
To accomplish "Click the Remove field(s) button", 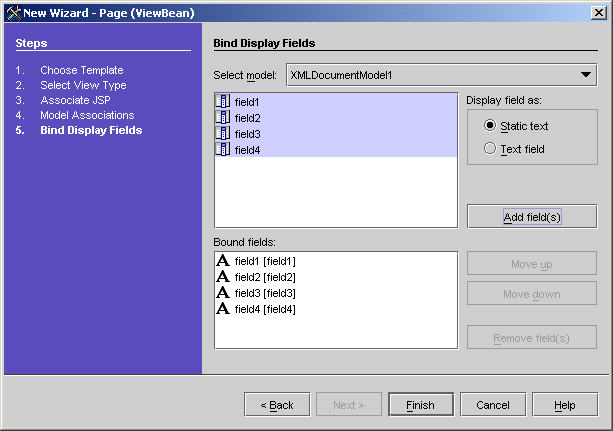I will point(532,338).
